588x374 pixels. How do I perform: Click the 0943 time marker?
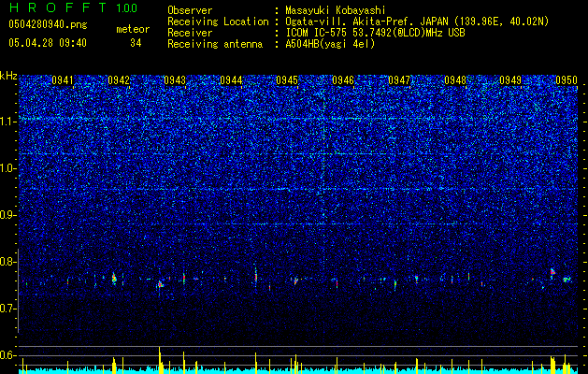(175, 80)
